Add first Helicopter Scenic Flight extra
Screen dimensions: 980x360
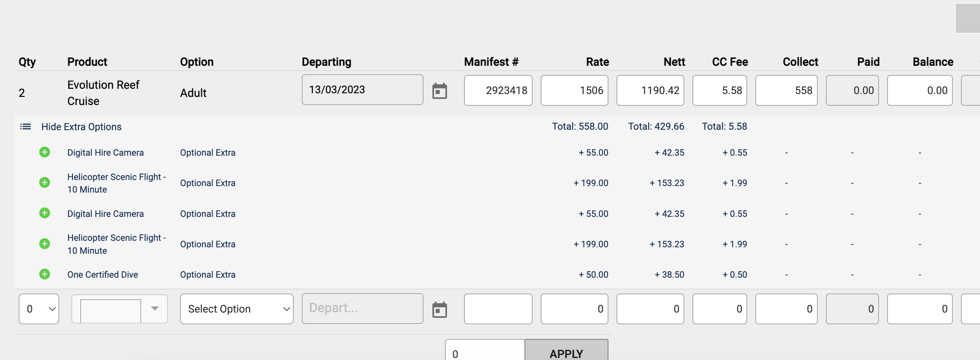pos(45,182)
